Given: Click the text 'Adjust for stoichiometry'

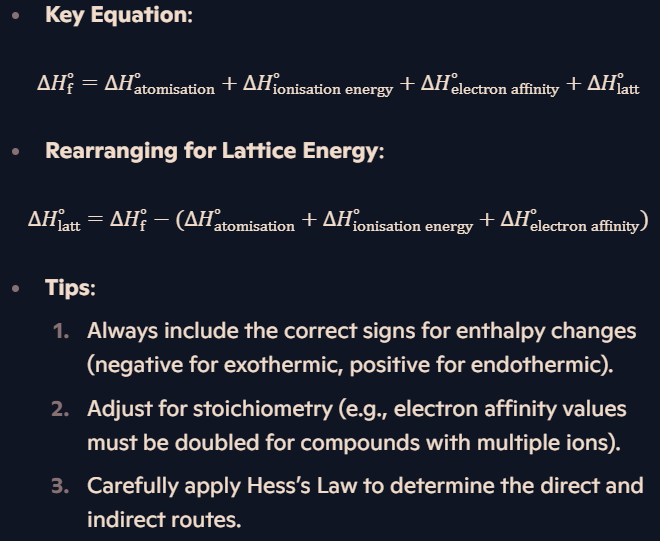Looking at the screenshot, I should click(210, 409).
